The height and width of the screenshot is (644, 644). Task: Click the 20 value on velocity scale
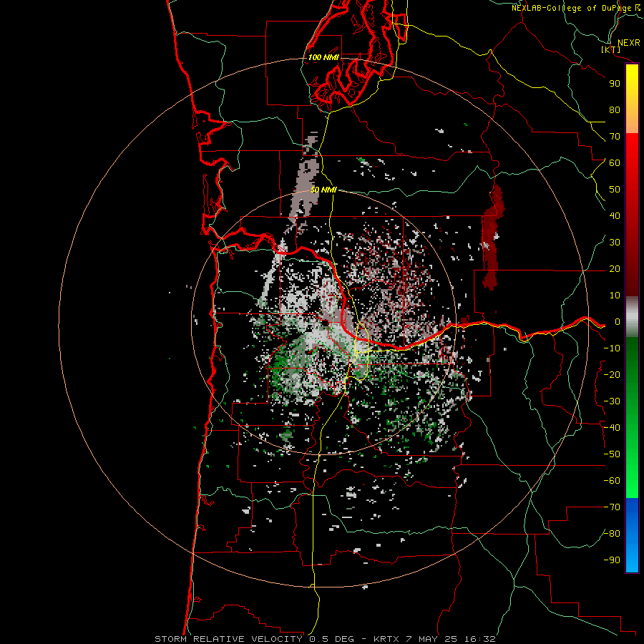coord(615,268)
